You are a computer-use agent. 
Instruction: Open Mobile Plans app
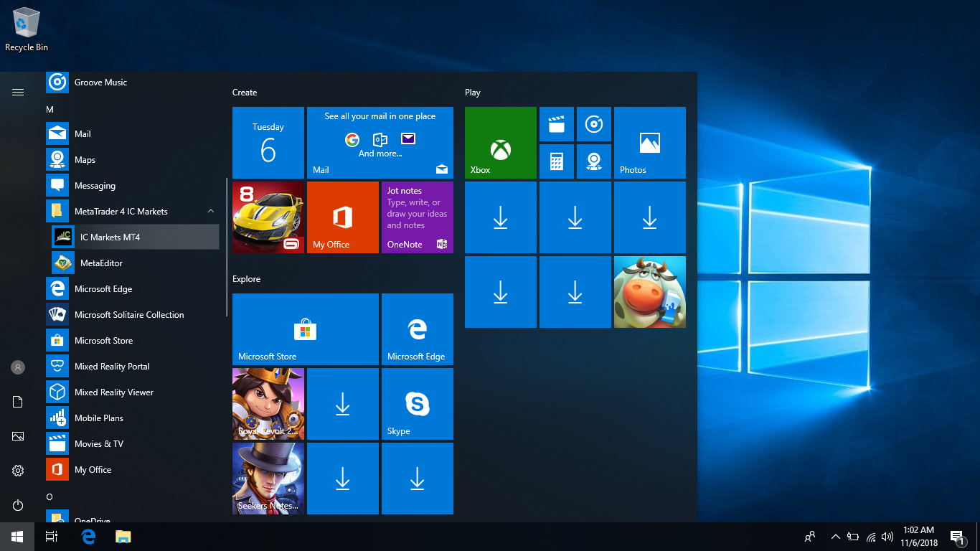click(133, 418)
